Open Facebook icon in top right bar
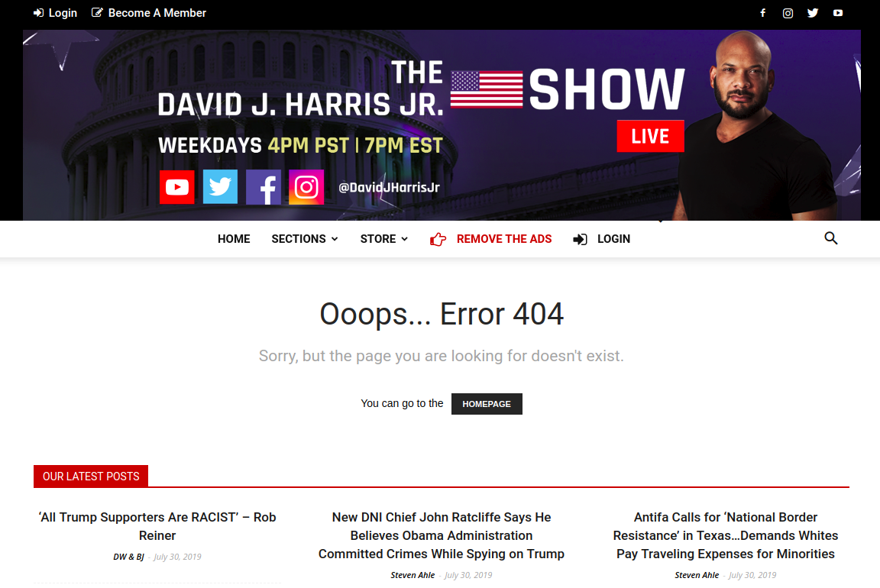Viewport: 880px width, 588px height. click(x=762, y=13)
